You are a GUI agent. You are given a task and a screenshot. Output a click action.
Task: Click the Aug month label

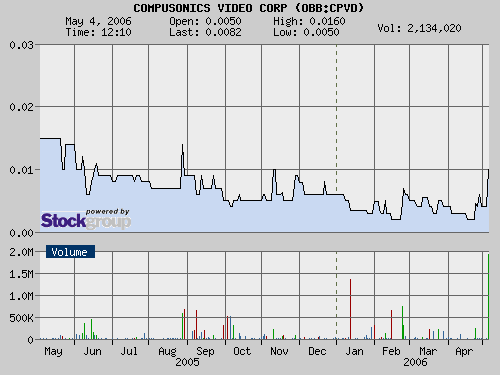coord(167,351)
